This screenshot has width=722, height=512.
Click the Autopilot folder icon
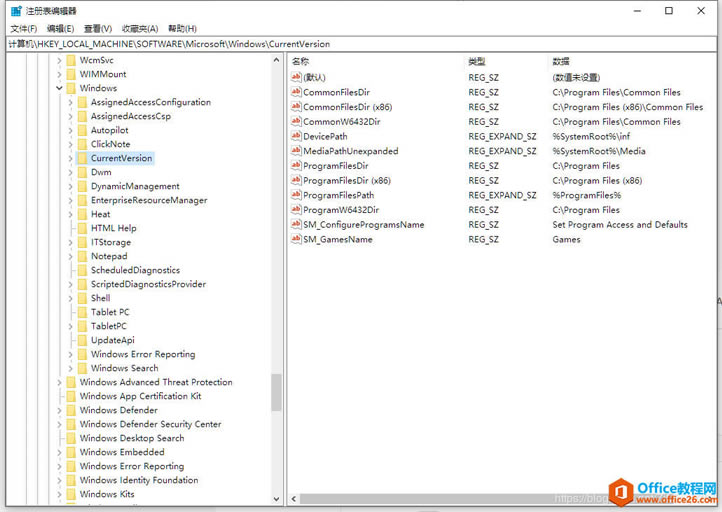pos(82,130)
